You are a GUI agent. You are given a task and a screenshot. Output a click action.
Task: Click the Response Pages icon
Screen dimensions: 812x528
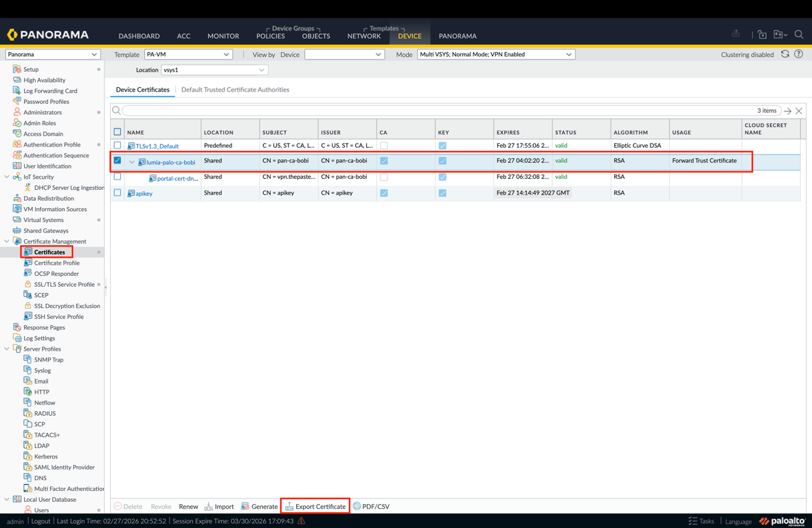pos(17,327)
